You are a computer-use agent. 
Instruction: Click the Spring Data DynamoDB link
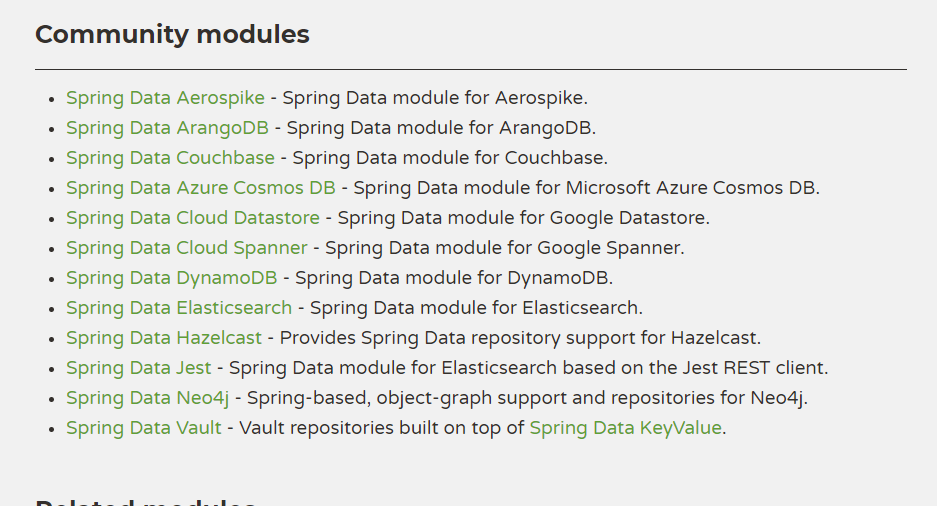point(171,278)
